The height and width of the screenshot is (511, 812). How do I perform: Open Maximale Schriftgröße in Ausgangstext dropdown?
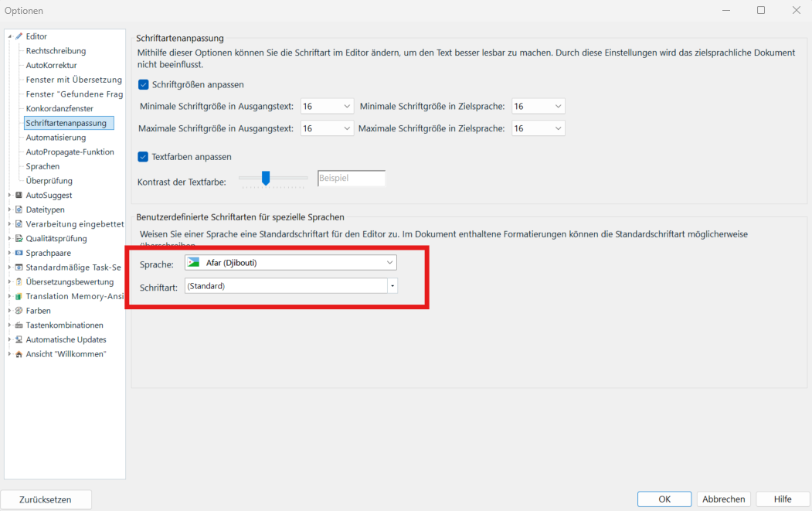pyautogui.click(x=328, y=128)
